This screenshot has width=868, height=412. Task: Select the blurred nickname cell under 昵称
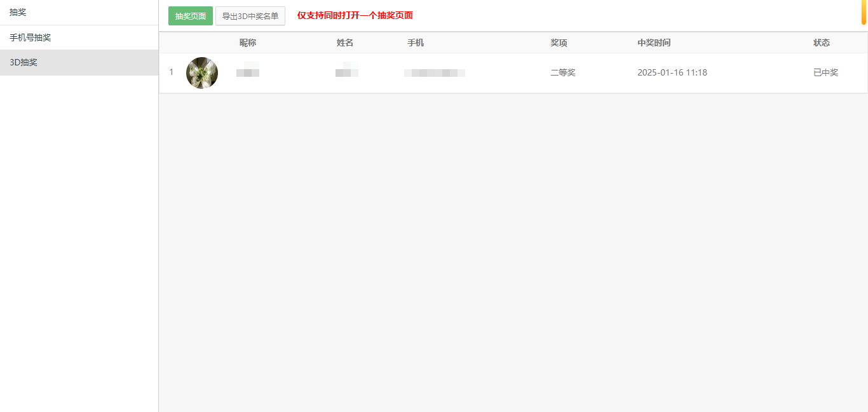[x=248, y=72]
